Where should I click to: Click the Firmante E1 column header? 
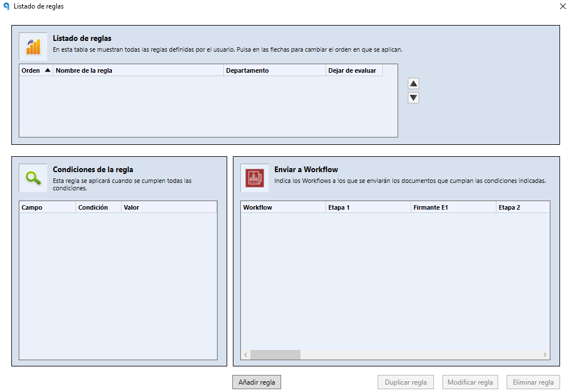(453, 207)
